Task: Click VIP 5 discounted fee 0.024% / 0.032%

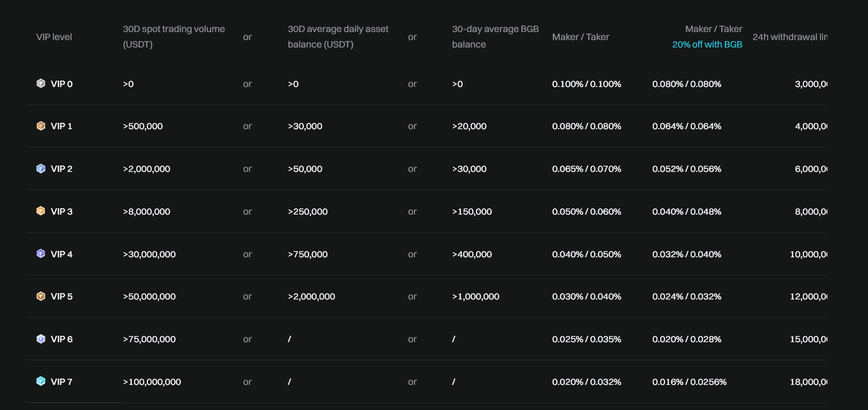Action: 686,296
